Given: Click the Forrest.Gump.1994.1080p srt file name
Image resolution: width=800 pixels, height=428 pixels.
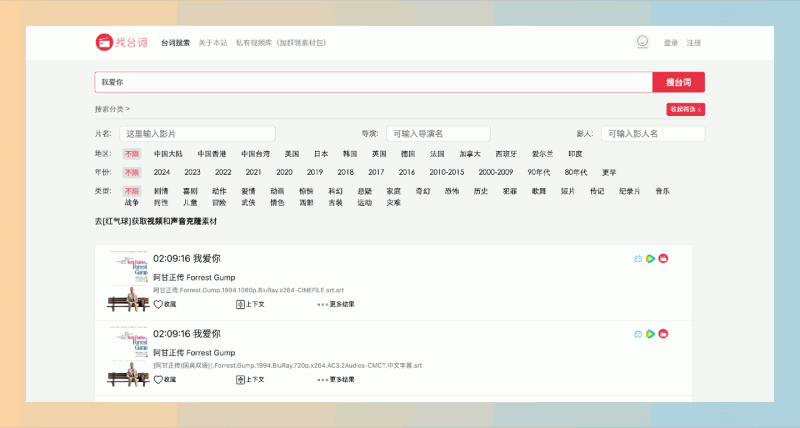Looking at the screenshot, I should point(248,290).
